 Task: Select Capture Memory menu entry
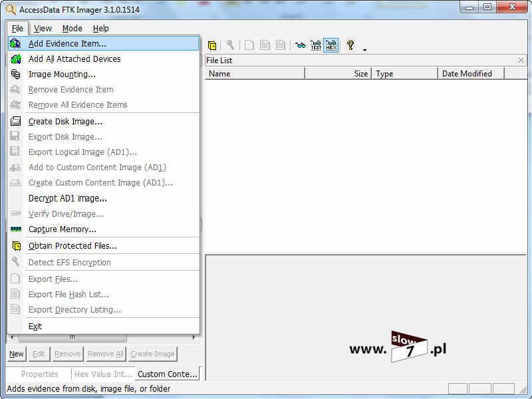click(104, 229)
